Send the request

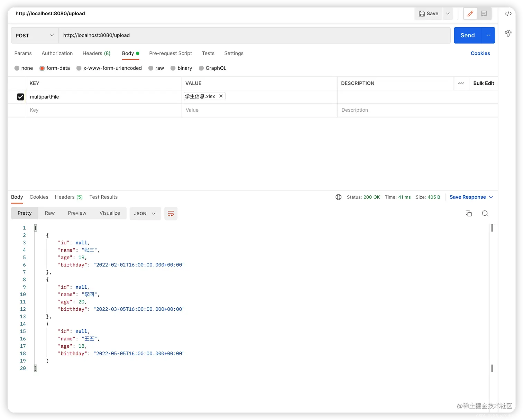468,35
